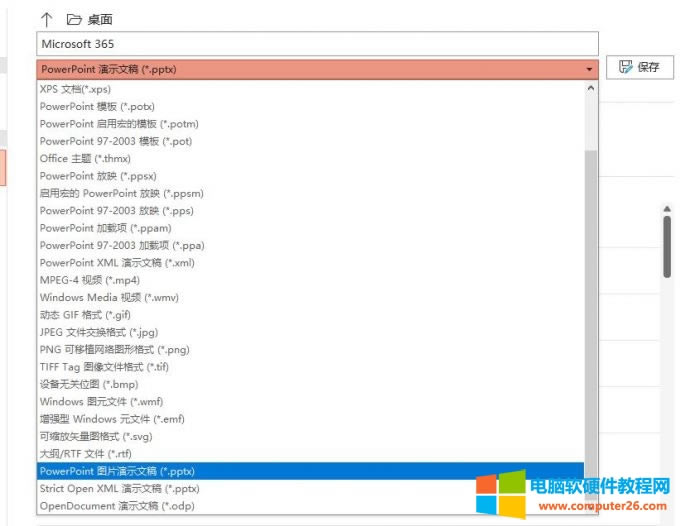Click the 保存 save button
The height and width of the screenshot is (526, 680).
point(640,67)
